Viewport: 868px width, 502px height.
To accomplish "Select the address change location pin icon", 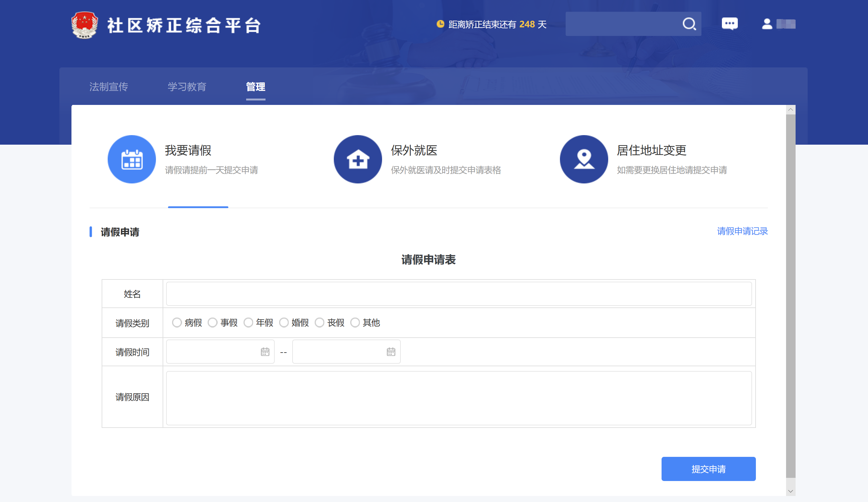I will pos(583,159).
